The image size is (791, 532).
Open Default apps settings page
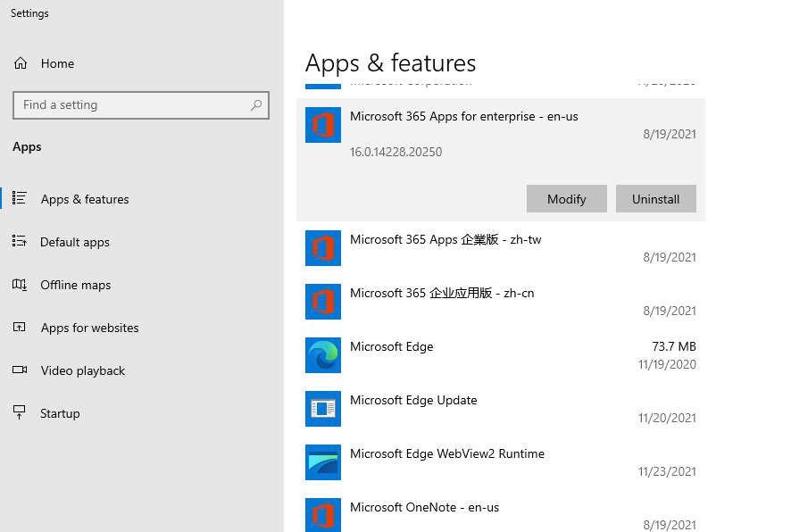click(142, 242)
